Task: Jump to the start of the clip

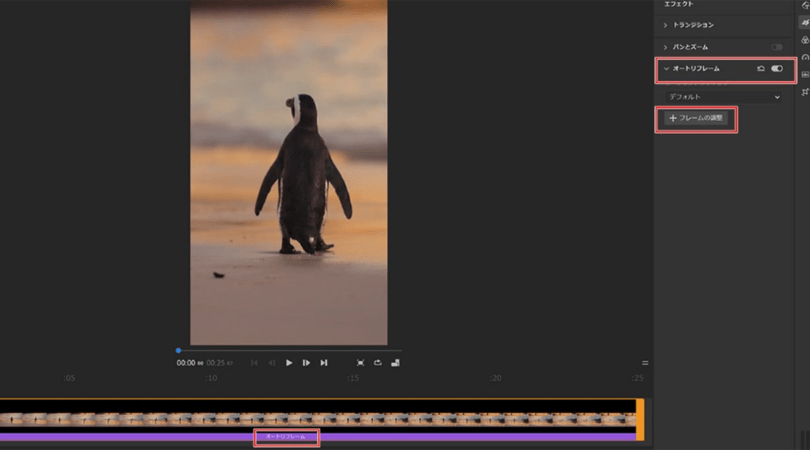Action: (x=254, y=363)
